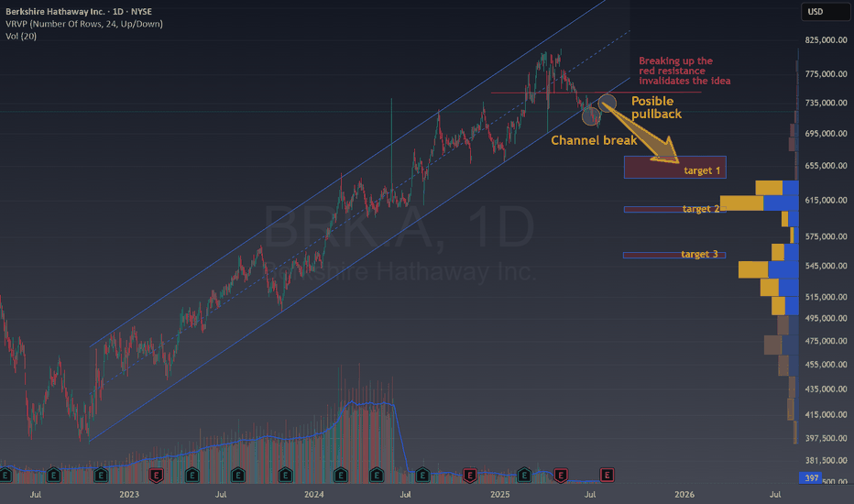Select the 'Channel break' text annotation
The width and height of the screenshot is (854, 504).
(x=594, y=140)
